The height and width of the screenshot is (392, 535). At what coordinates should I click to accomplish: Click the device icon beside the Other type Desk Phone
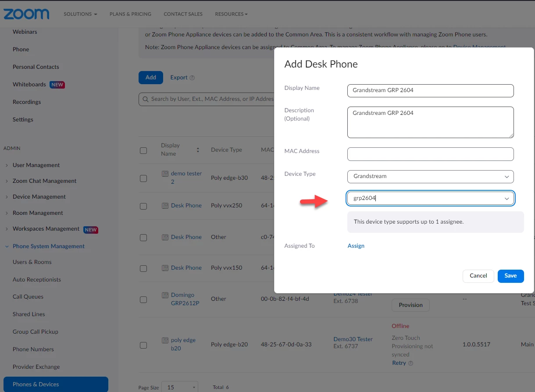tap(165, 237)
